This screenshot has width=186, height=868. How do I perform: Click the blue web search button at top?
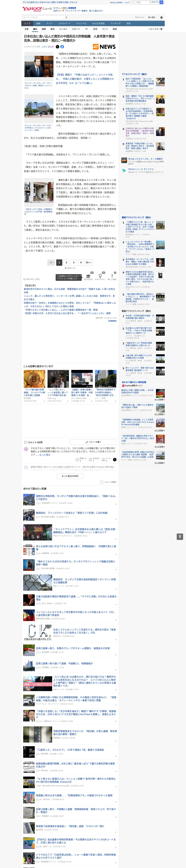(x=161, y=2)
